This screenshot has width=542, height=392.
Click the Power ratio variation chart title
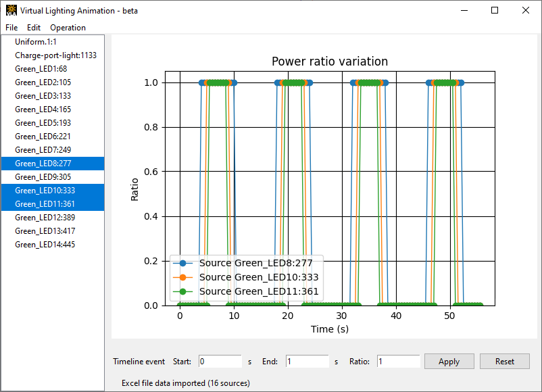click(x=330, y=62)
